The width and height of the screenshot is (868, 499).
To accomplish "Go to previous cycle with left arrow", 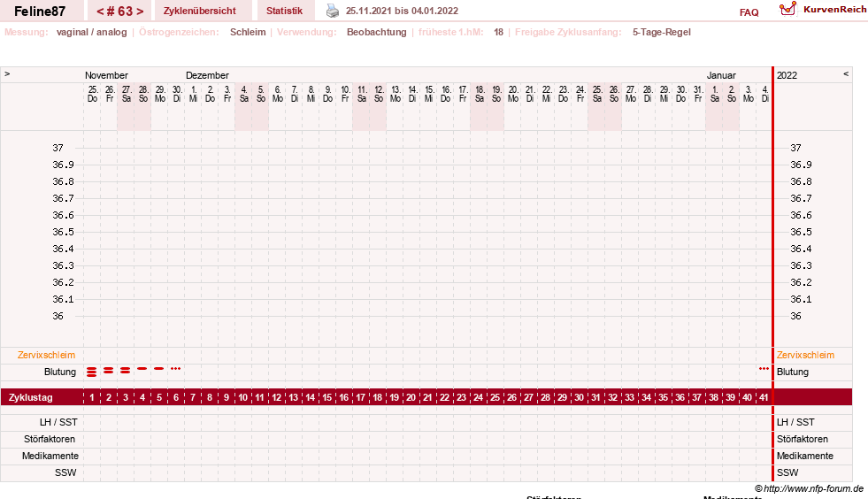I will point(100,12).
